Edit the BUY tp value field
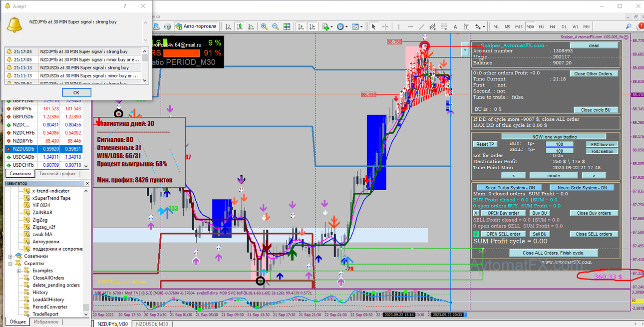644x327 pixels. tap(559, 144)
